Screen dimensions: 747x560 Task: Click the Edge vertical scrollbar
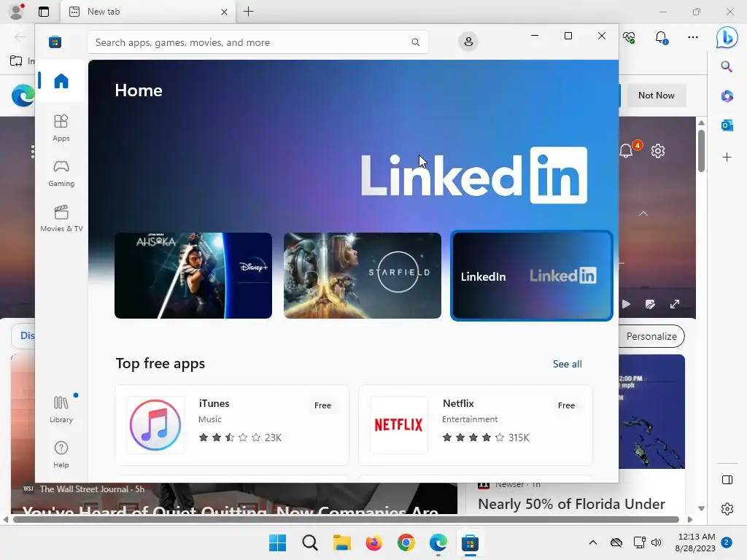click(x=701, y=150)
